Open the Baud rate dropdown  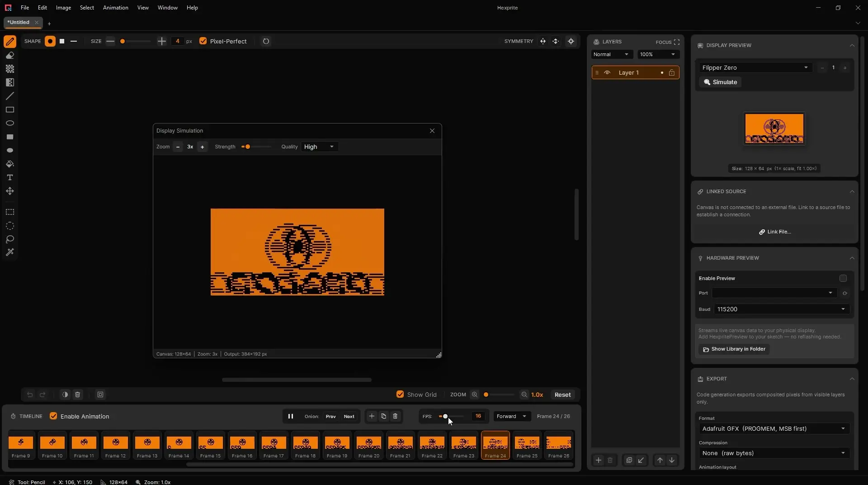[782, 309]
